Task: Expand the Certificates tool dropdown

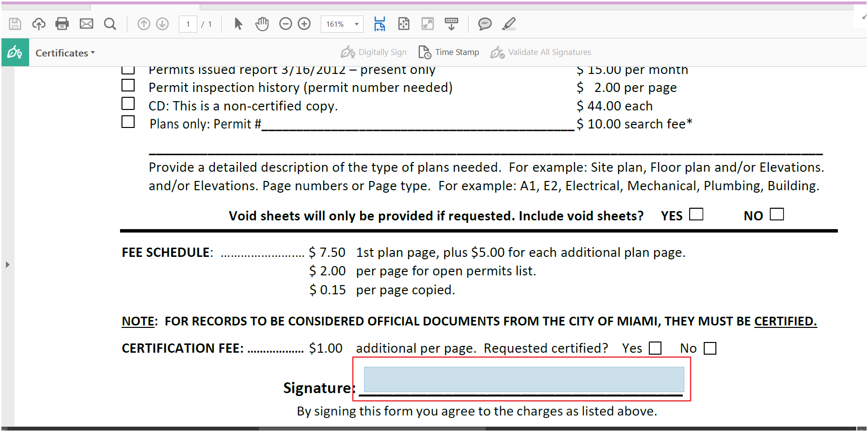Action: tap(65, 53)
